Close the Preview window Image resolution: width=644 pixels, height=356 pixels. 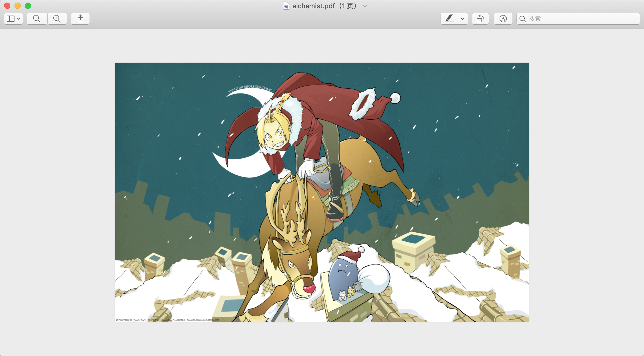7,6
